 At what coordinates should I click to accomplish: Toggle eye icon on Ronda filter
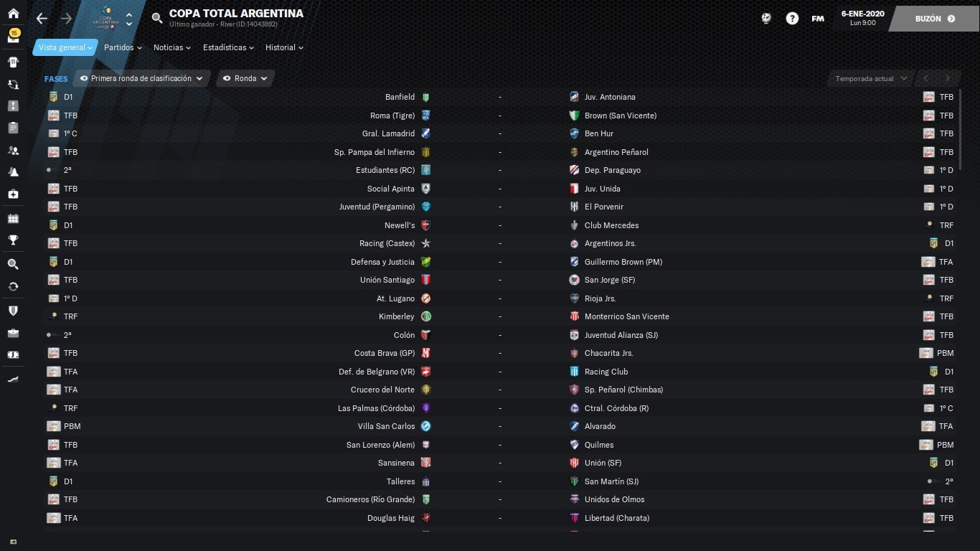pos(227,78)
